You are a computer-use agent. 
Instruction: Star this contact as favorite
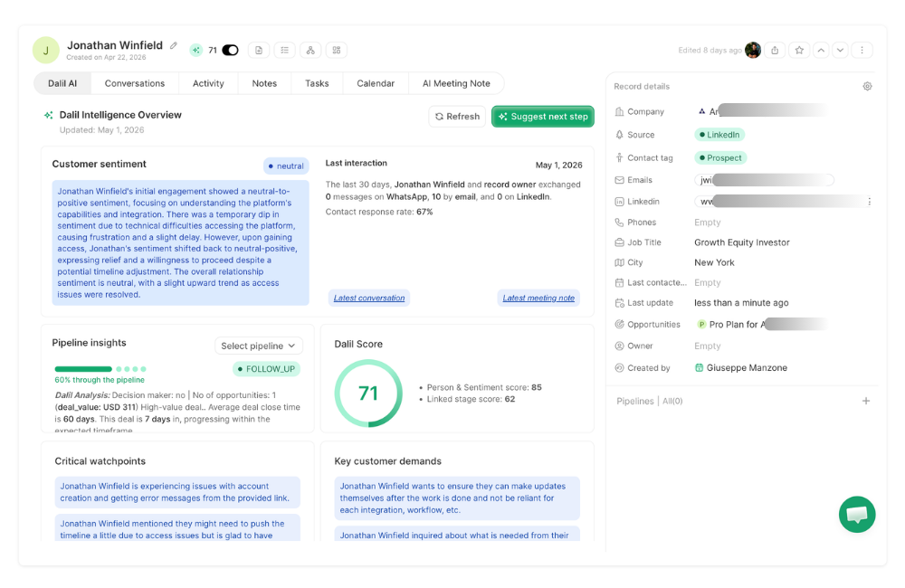(x=799, y=50)
